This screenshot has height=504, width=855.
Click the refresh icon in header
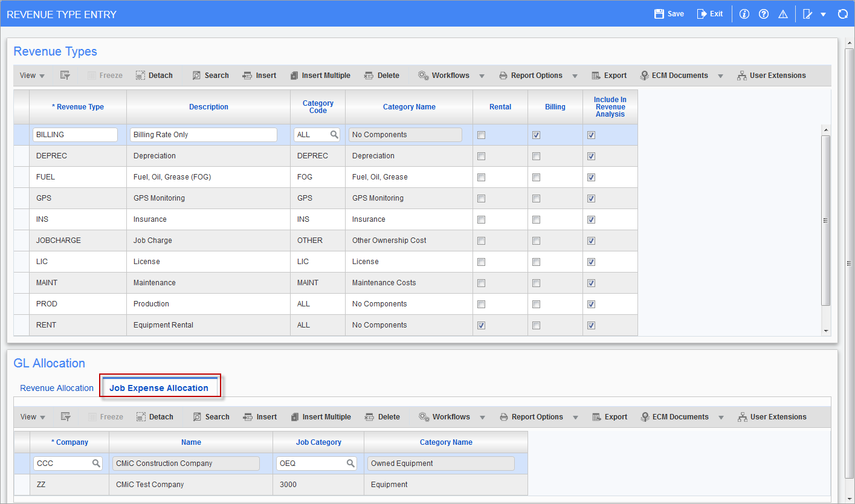[x=842, y=14]
